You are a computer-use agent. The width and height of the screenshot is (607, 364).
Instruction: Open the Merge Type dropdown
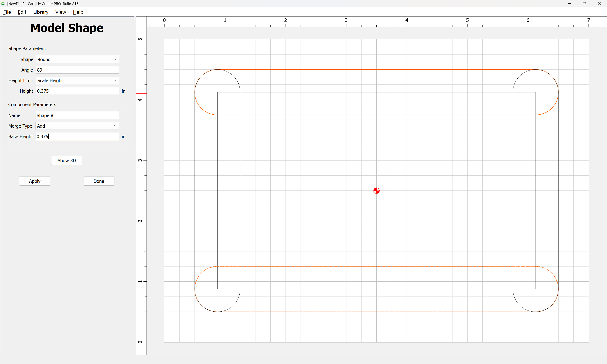tap(78, 126)
